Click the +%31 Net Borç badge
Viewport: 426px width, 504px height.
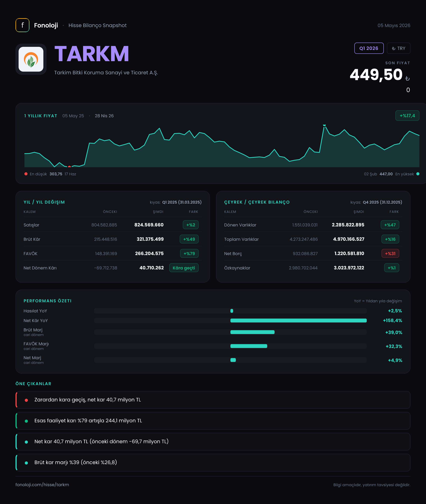coord(390,253)
